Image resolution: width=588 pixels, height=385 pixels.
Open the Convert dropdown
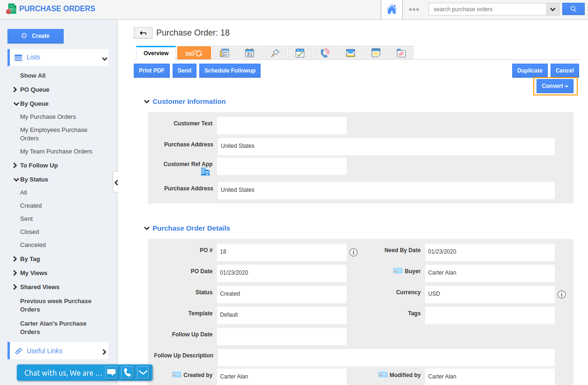pyautogui.click(x=555, y=86)
